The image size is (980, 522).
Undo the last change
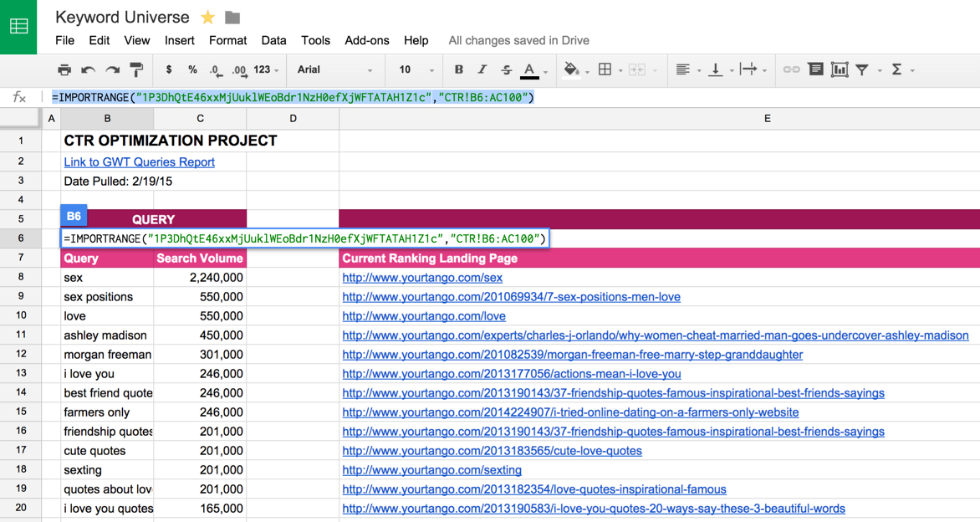point(87,70)
